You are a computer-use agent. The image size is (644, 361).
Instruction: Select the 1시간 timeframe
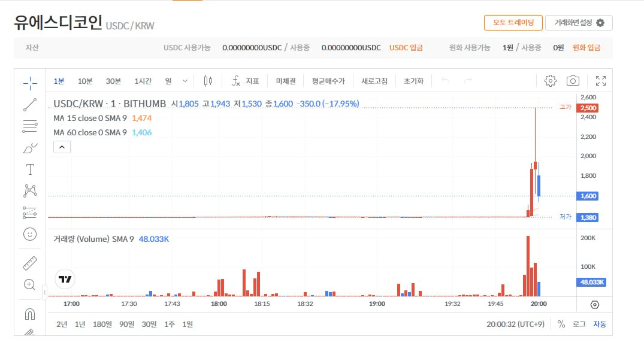tap(143, 81)
